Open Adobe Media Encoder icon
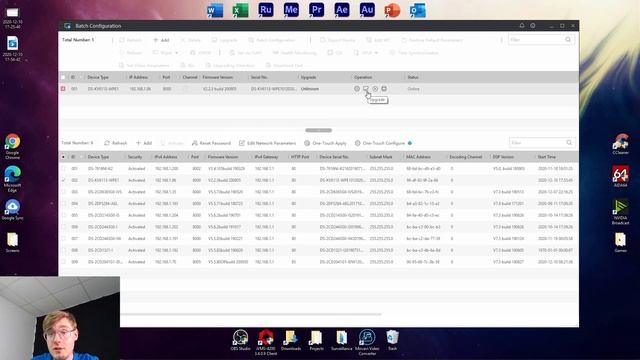 point(291,10)
